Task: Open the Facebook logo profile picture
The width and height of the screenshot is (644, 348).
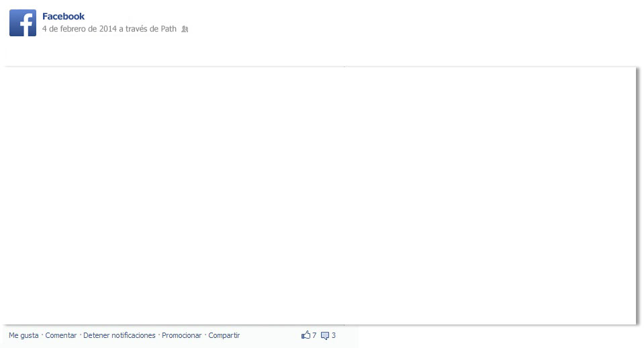Action: pos(23,23)
